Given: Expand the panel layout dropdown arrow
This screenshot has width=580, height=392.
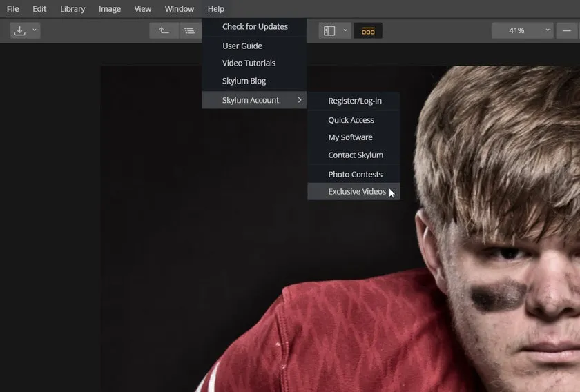Looking at the screenshot, I should pyautogui.click(x=345, y=30).
